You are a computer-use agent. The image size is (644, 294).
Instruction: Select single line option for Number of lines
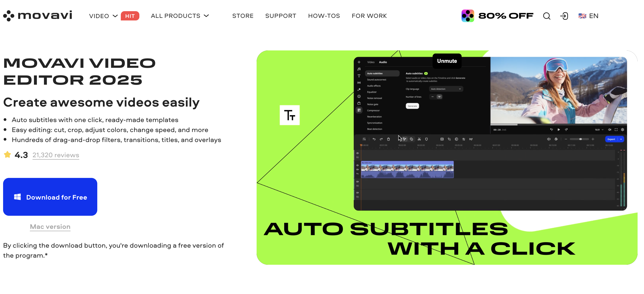pos(433,97)
